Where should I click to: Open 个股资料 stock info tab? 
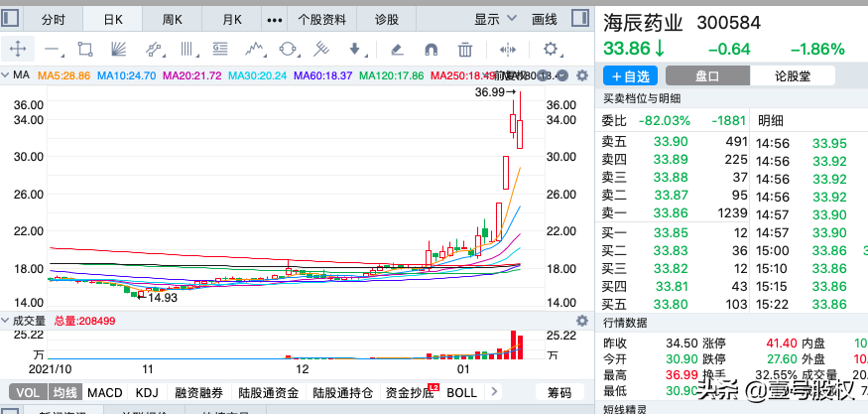pyautogui.click(x=321, y=20)
